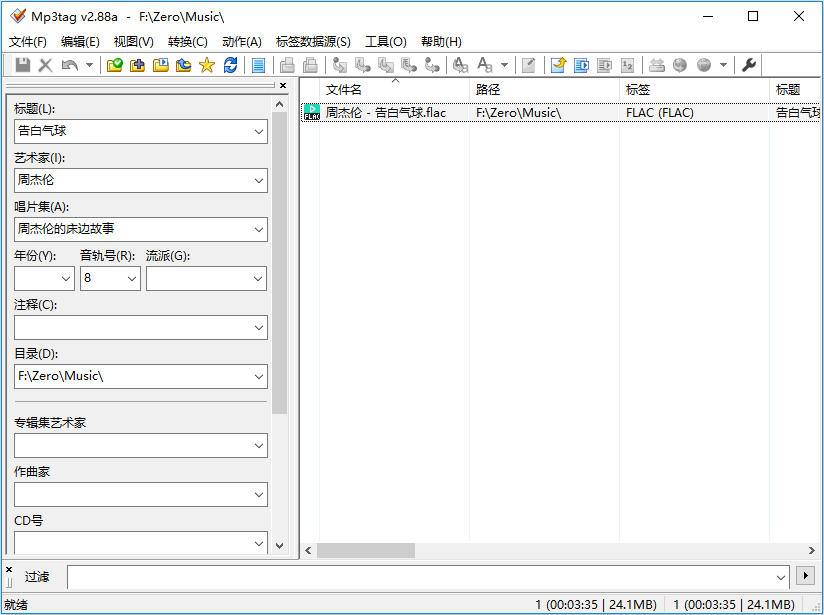Open the 转换(C) menu

coord(188,42)
